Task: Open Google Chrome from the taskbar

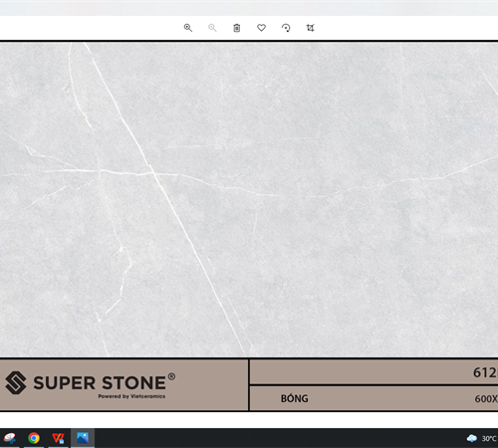Action: [34, 438]
